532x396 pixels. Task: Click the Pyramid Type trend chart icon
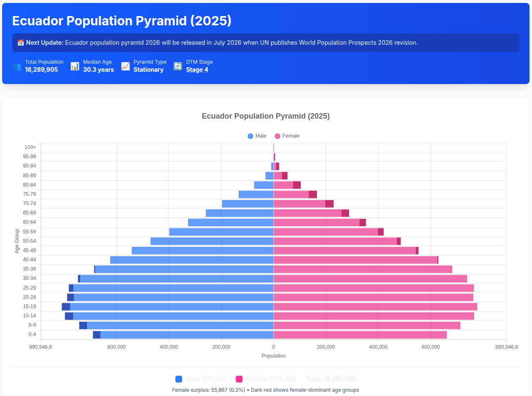125,66
